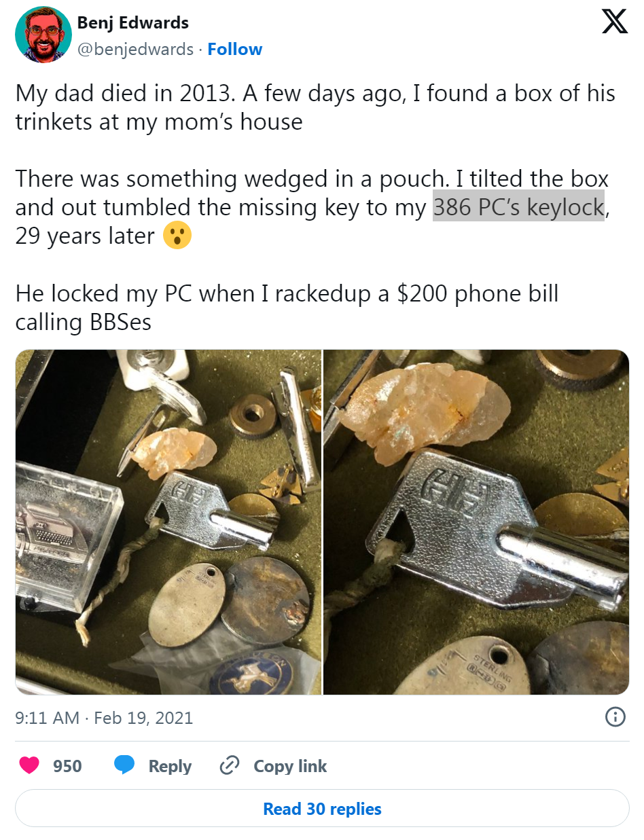The width and height of the screenshot is (644, 840).
Task: Click the blue reply bubble icon
Action: [124, 766]
